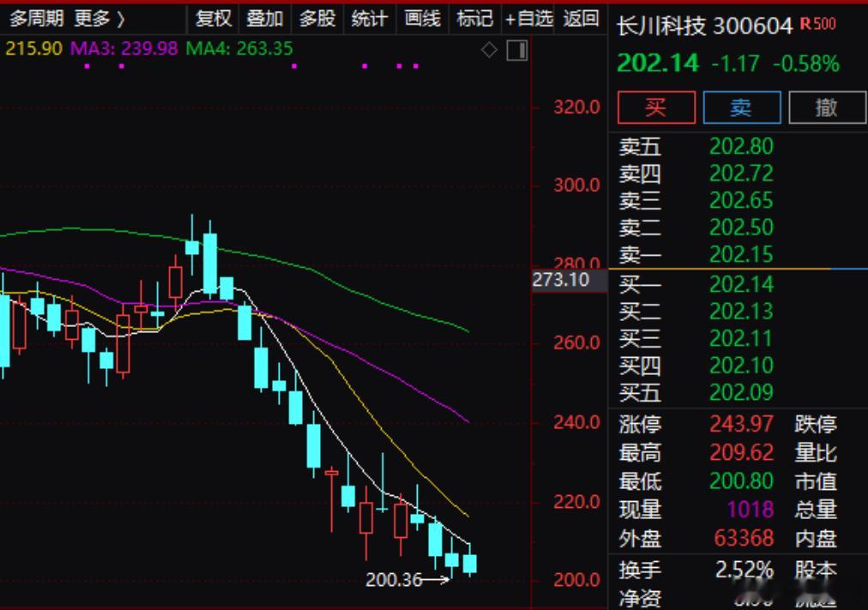Select 复权 in the chart toolbar
The width and height of the screenshot is (868, 610).
point(213,19)
